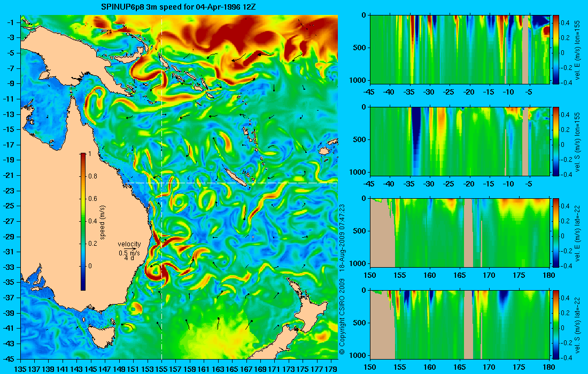Click the New Caledonia island on the map

point(235,177)
